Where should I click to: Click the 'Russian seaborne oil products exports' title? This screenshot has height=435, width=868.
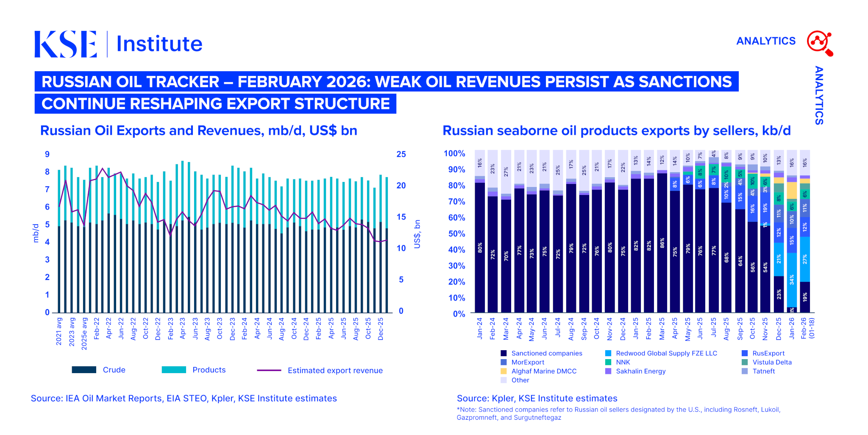coord(617,131)
